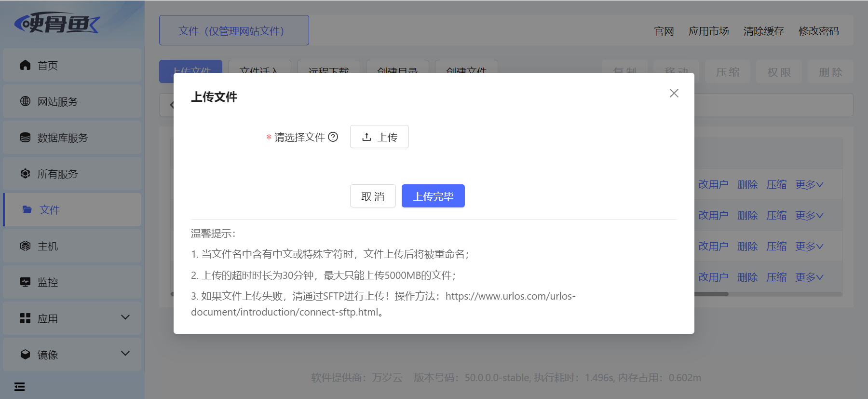
Task: Click the 应用 grid icon
Action: pos(26,318)
